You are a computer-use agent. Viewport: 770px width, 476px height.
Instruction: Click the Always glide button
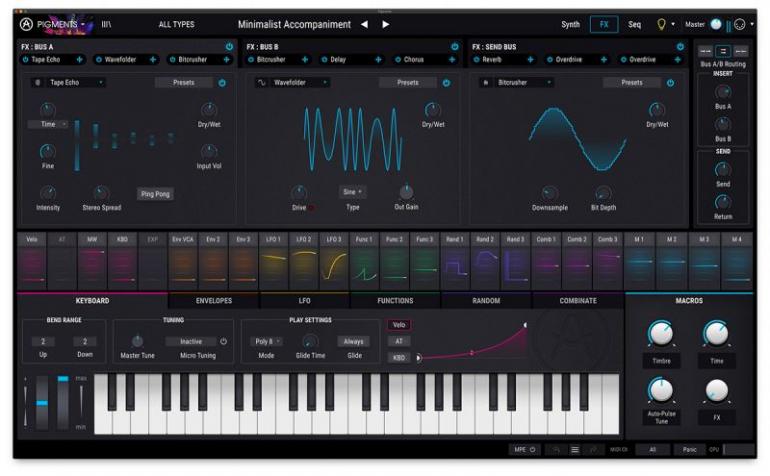354,341
